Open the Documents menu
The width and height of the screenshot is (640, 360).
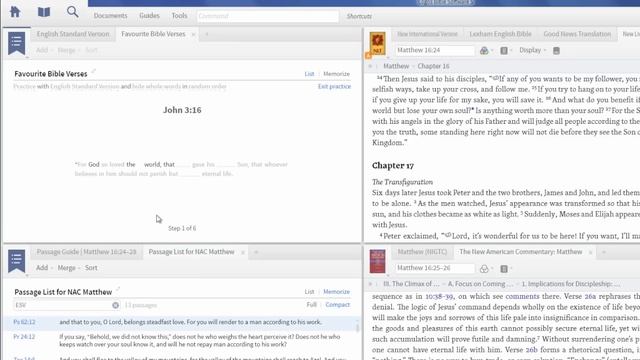[110, 16]
